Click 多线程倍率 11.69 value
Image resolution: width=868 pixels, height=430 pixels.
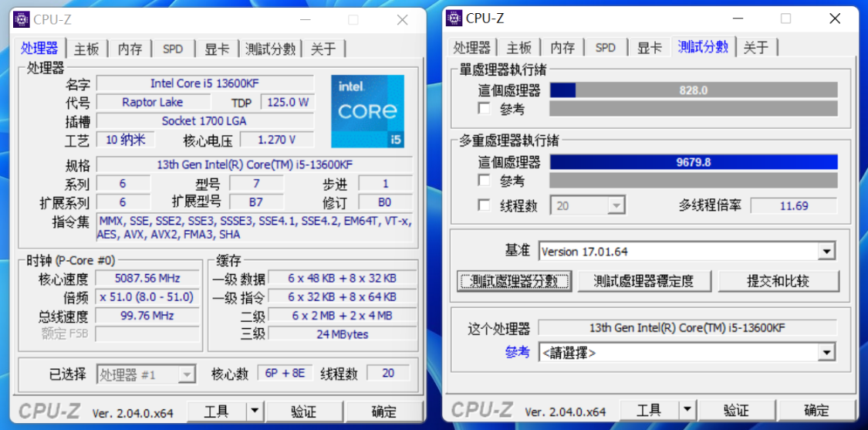pos(794,206)
